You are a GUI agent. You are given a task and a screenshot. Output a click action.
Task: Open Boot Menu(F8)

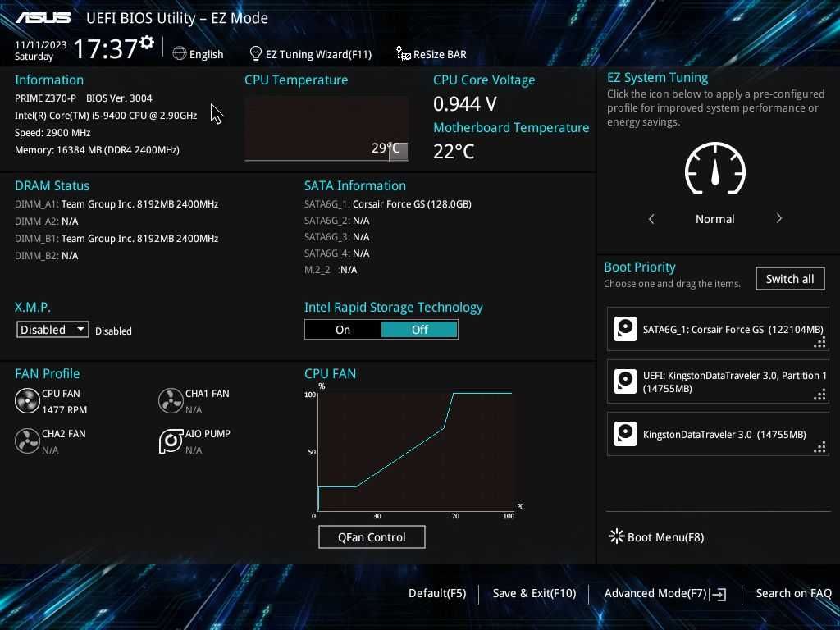click(656, 536)
